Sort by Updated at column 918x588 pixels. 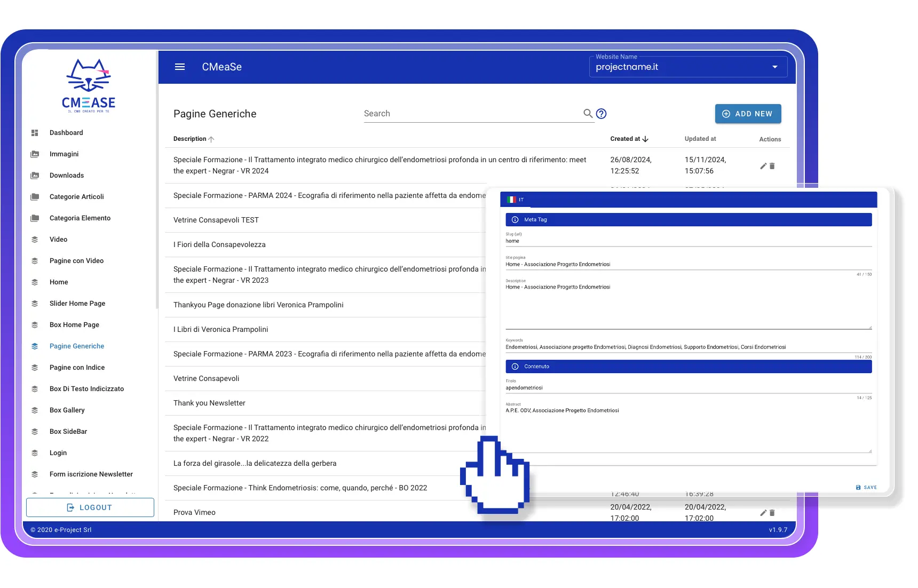[x=700, y=139]
